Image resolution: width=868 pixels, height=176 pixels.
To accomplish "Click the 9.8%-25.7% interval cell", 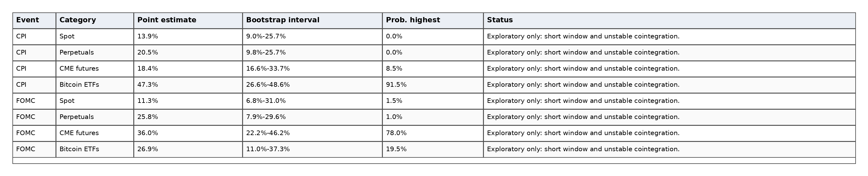I will point(312,52).
